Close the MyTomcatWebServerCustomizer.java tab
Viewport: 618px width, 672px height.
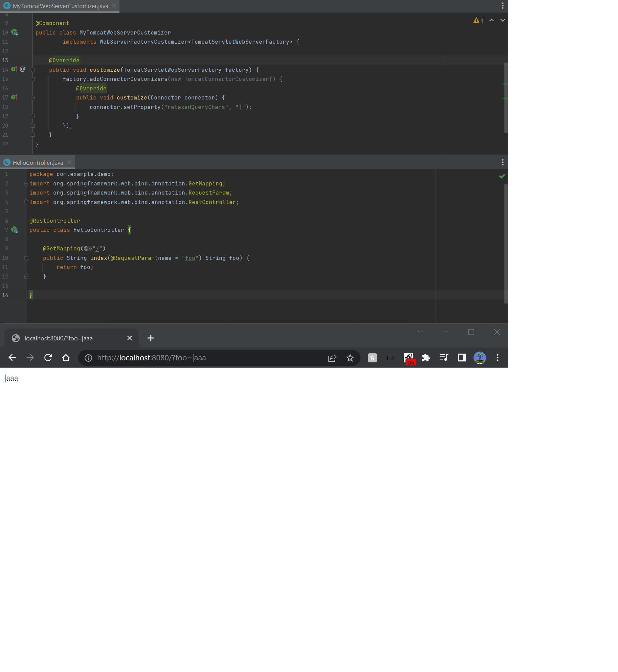114,6
